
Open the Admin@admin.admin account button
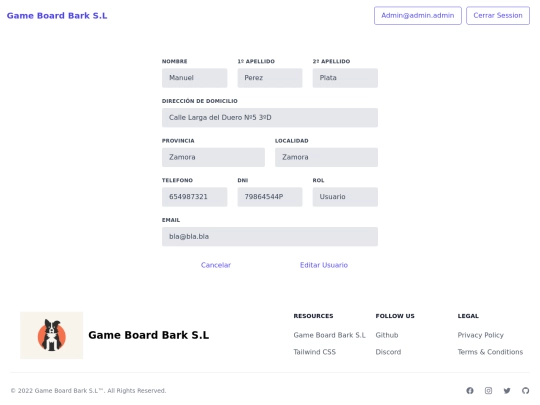(418, 15)
